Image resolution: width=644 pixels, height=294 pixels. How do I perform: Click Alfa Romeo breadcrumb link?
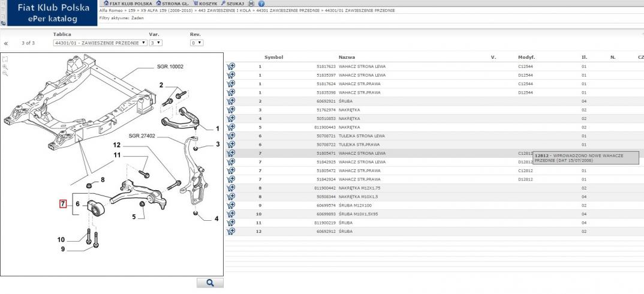coord(110,10)
